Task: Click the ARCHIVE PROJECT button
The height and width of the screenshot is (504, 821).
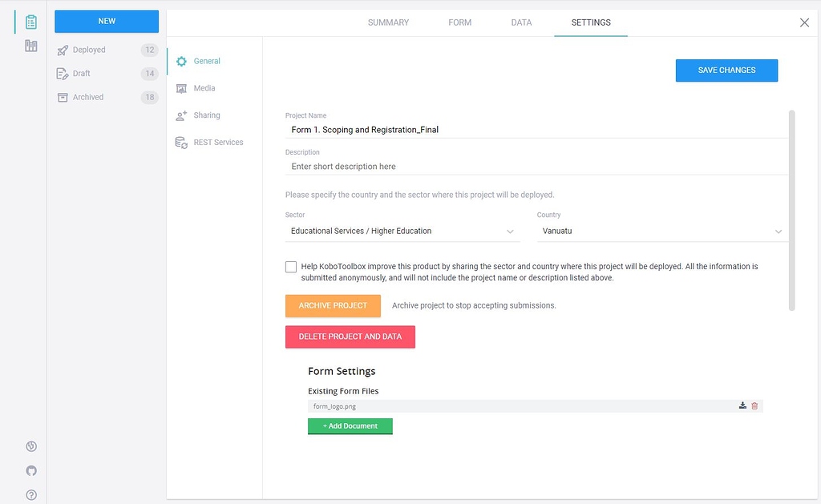Action: click(333, 305)
